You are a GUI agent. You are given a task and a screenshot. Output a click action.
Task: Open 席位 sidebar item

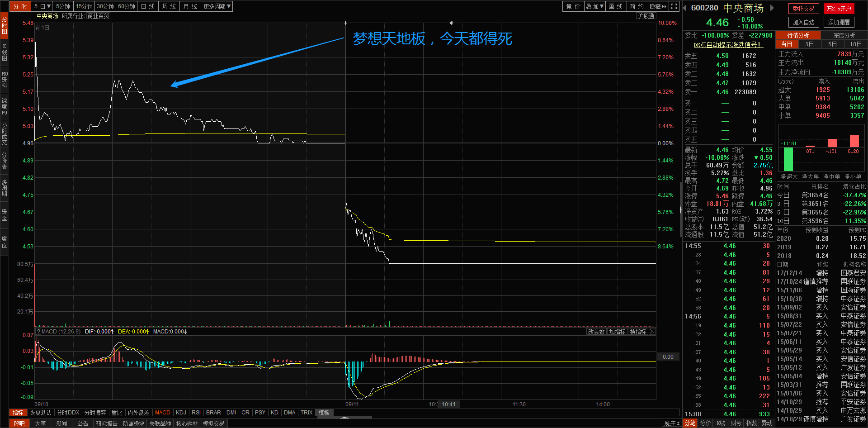(x=4, y=242)
